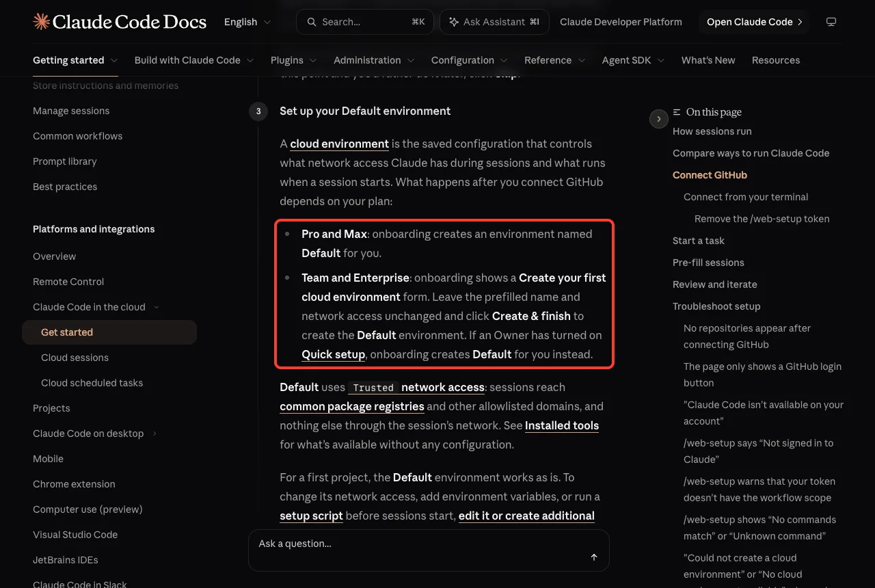Toggle the theme with the monitor icon

(x=831, y=22)
